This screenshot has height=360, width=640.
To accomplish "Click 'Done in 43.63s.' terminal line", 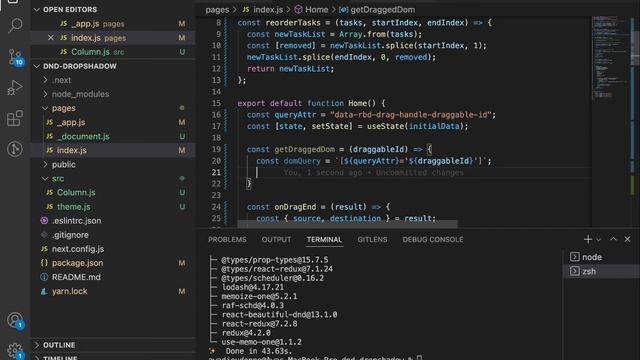I will 259,351.
